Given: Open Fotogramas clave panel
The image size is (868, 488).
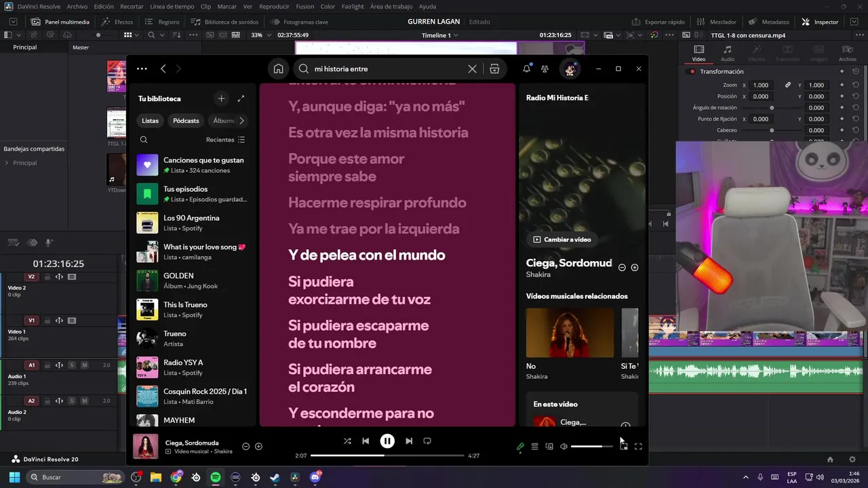Looking at the screenshot, I should coord(299,22).
